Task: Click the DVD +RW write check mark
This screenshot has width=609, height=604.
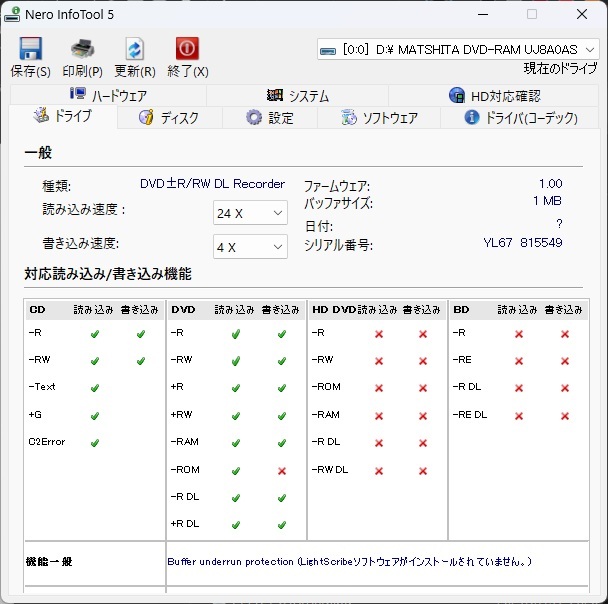Action: 282,416
